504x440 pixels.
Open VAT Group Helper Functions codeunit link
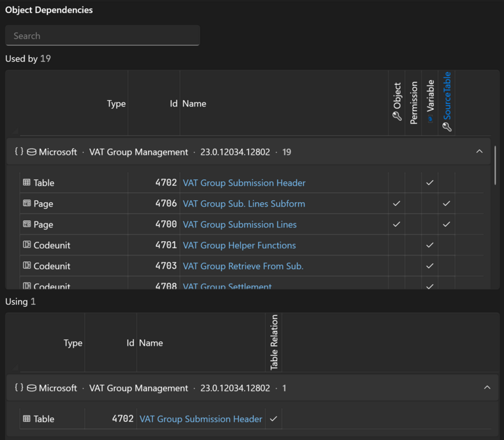pos(240,246)
